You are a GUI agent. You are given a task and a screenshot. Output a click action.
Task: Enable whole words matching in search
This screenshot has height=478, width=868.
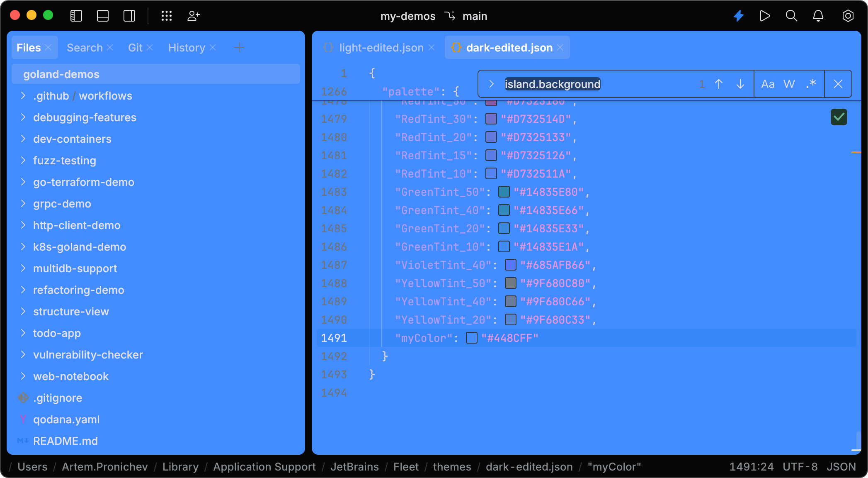(x=789, y=84)
